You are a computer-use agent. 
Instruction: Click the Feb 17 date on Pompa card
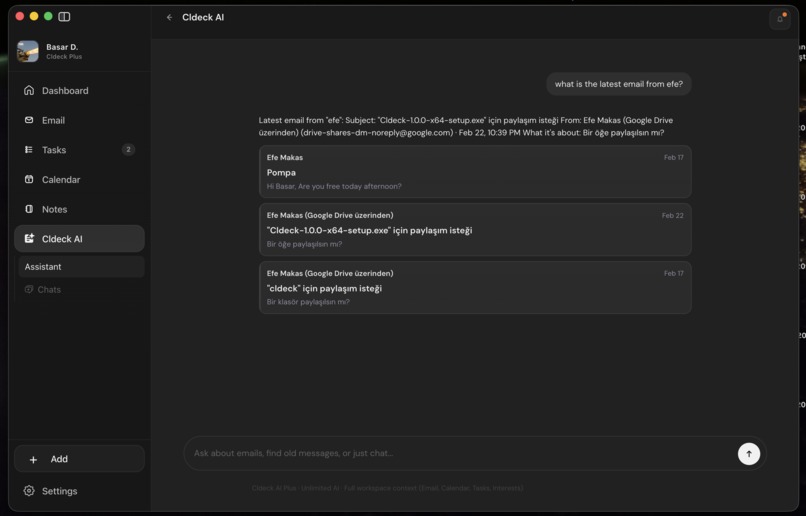673,157
